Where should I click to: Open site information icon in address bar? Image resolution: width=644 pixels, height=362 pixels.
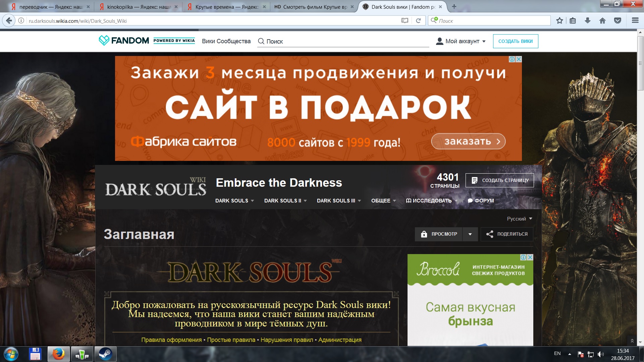21,21
